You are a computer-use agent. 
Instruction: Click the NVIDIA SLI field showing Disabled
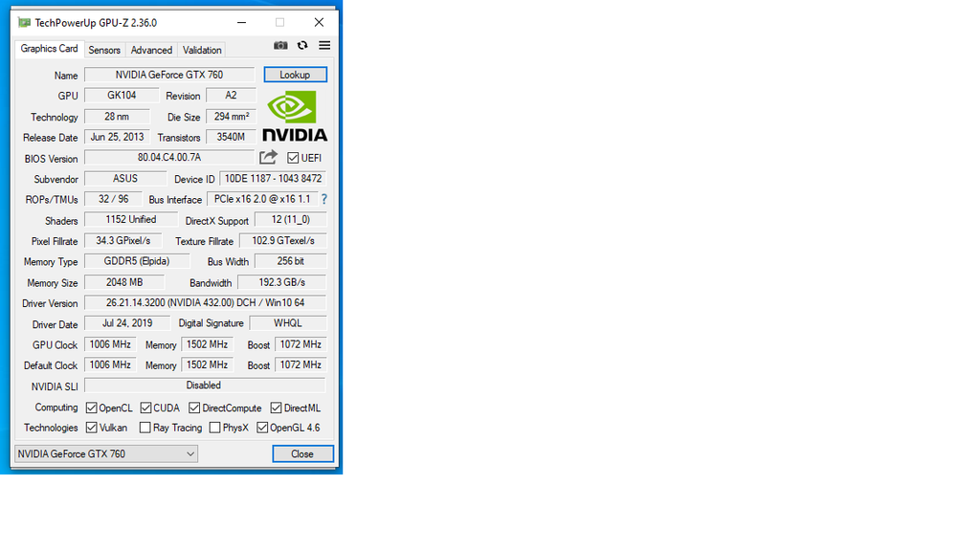pyautogui.click(x=205, y=386)
